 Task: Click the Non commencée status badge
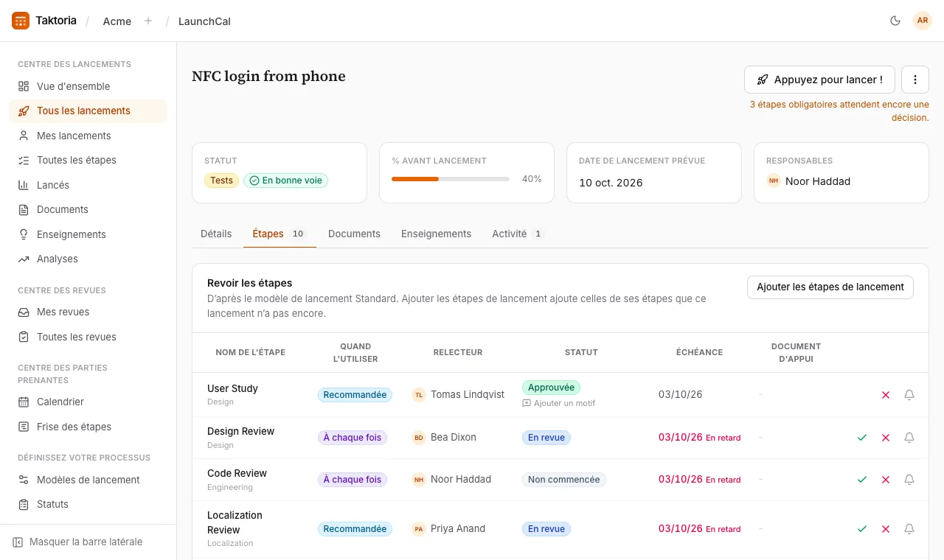pyautogui.click(x=563, y=480)
